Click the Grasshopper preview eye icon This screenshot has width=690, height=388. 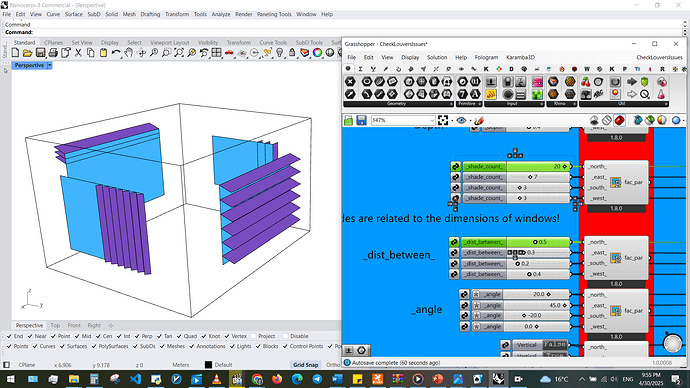[461, 120]
